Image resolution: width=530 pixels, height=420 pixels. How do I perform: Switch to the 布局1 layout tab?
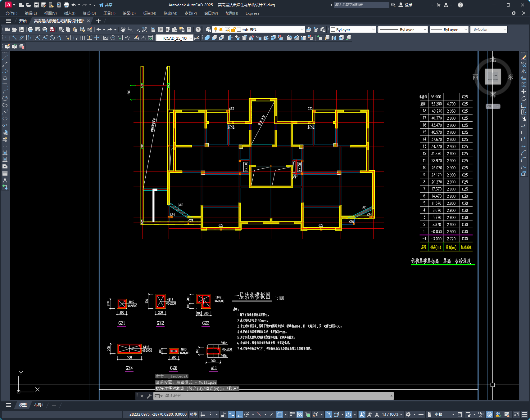[x=39, y=405]
